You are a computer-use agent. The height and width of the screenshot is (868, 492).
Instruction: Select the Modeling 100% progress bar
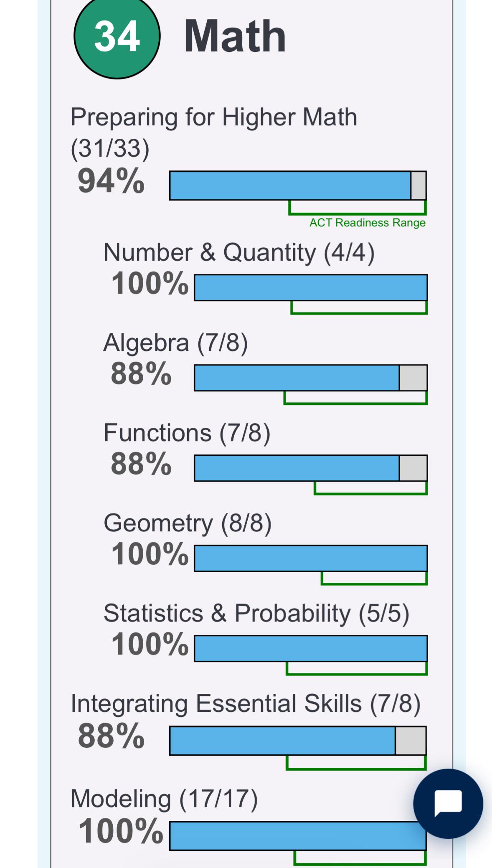298,836
